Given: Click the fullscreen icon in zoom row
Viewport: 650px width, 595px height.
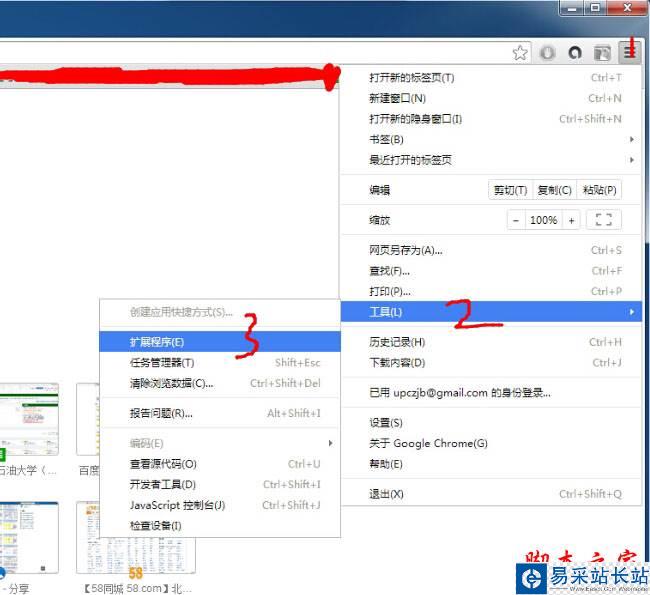Looking at the screenshot, I should pyautogui.click(x=604, y=220).
